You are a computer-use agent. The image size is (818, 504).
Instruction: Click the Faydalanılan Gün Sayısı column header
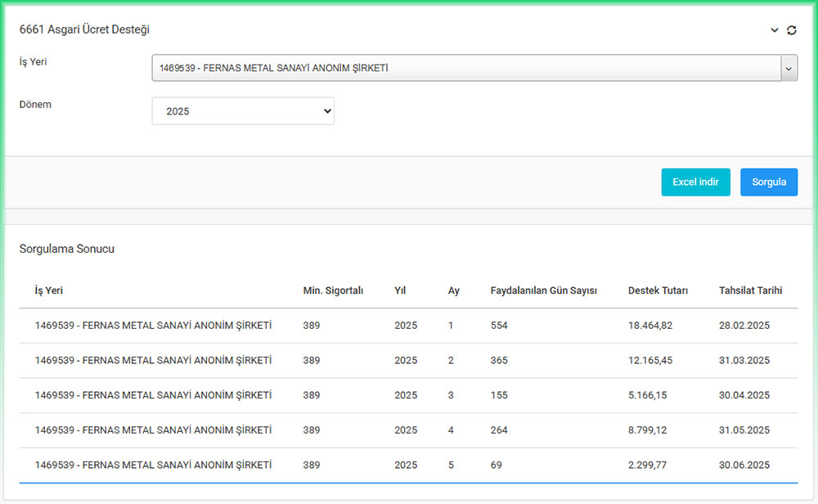pyautogui.click(x=543, y=291)
